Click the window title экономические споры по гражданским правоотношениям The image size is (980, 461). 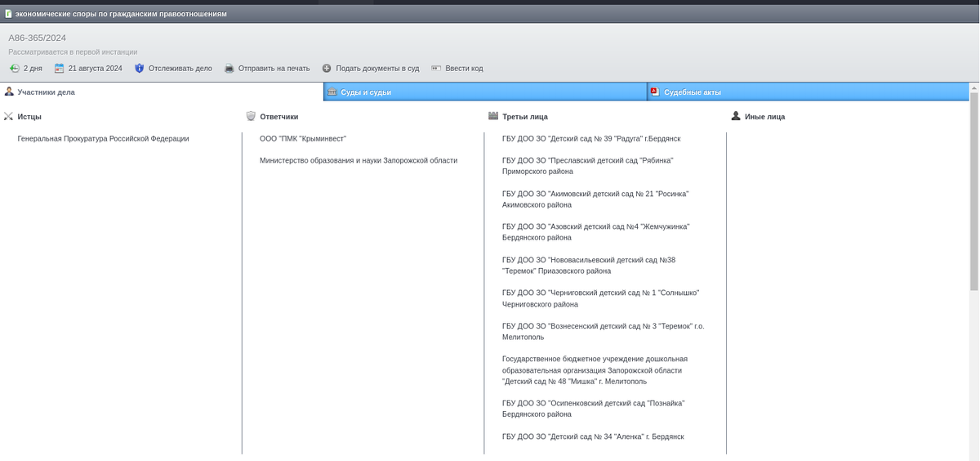pos(122,14)
